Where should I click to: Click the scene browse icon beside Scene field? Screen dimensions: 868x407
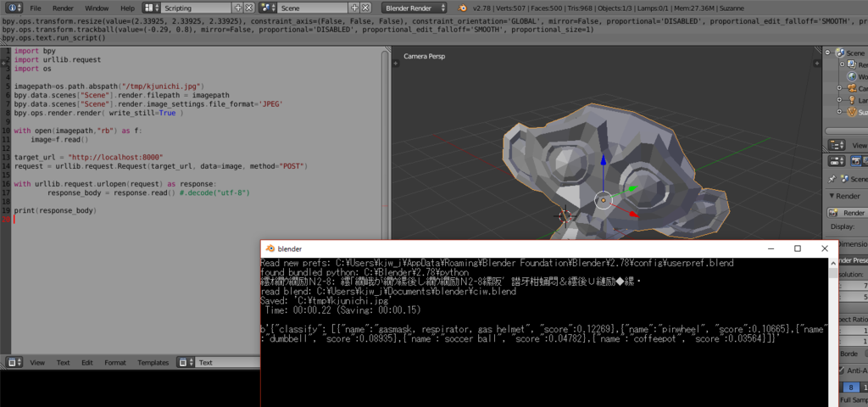[268, 8]
